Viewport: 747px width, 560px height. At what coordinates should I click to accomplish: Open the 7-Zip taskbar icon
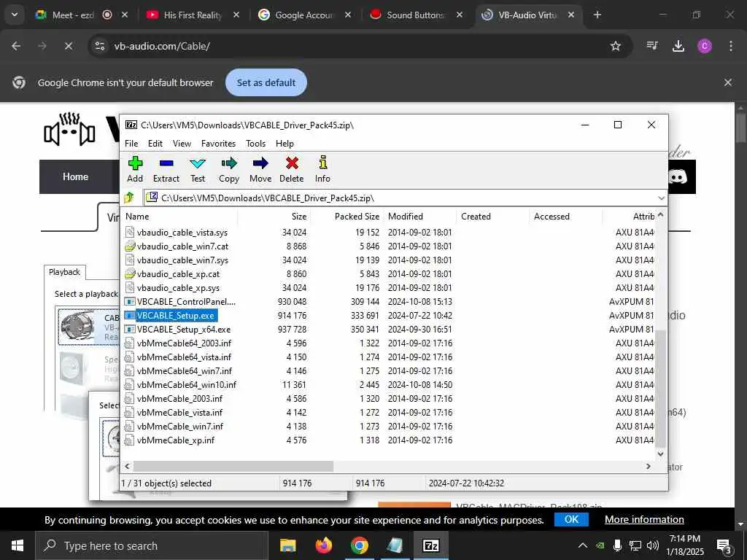[430, 545]
